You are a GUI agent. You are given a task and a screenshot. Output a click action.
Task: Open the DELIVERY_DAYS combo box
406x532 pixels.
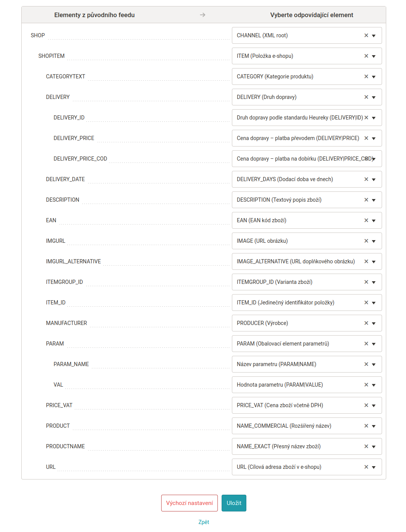click(x=307, y=179)
